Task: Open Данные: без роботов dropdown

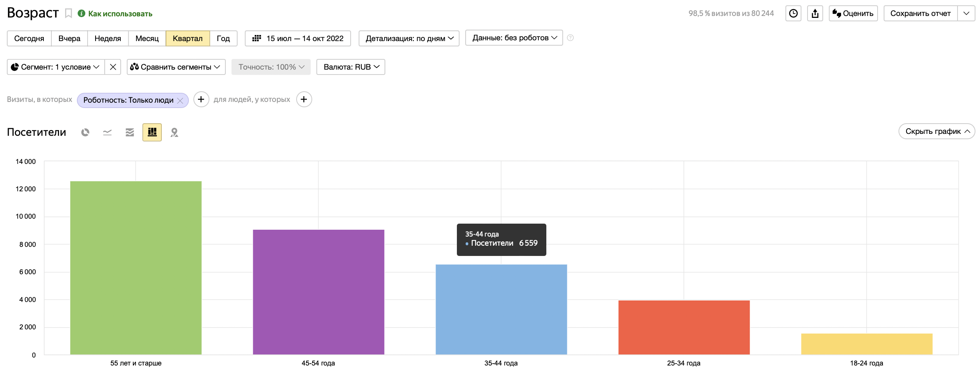Action: tap(514, 38)
